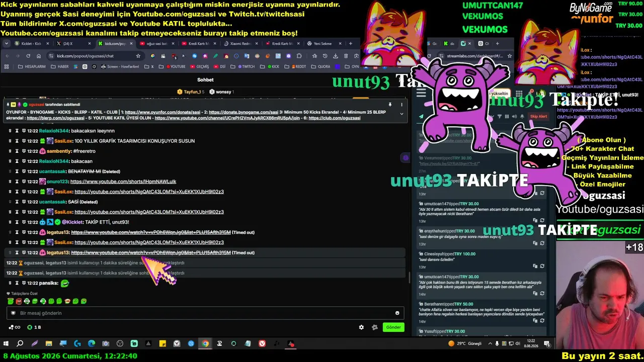Open a new tab in the Kick browser window
Screen dimensions: 644x362
[x=351, y=44]
